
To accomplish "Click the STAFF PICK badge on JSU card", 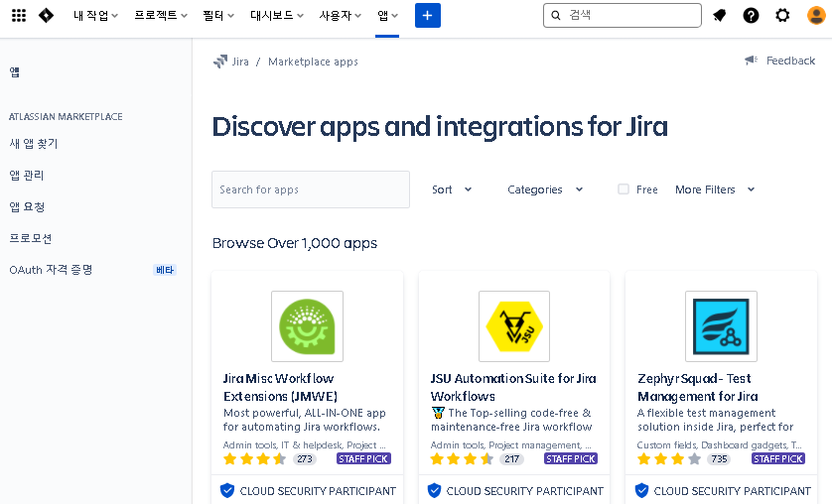I will tap(571, 459).
